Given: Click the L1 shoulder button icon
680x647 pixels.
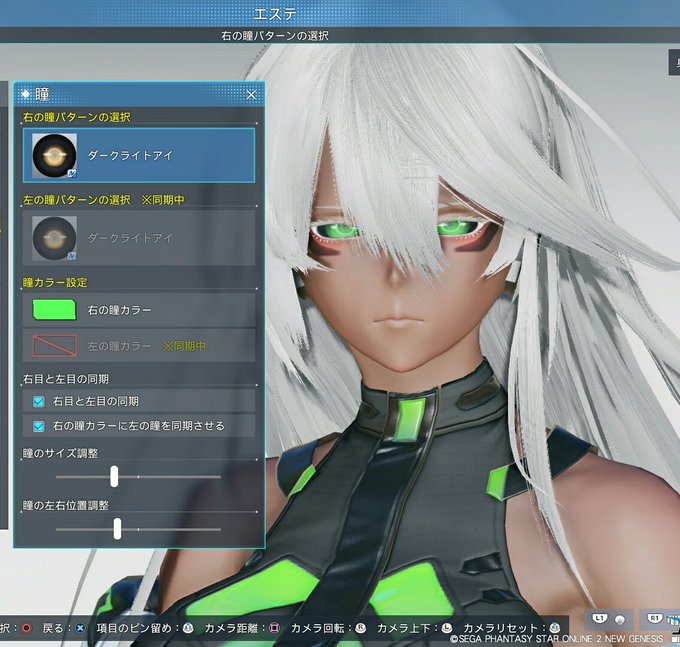Looking at the screenshot, I should click(x=600, y=618).
